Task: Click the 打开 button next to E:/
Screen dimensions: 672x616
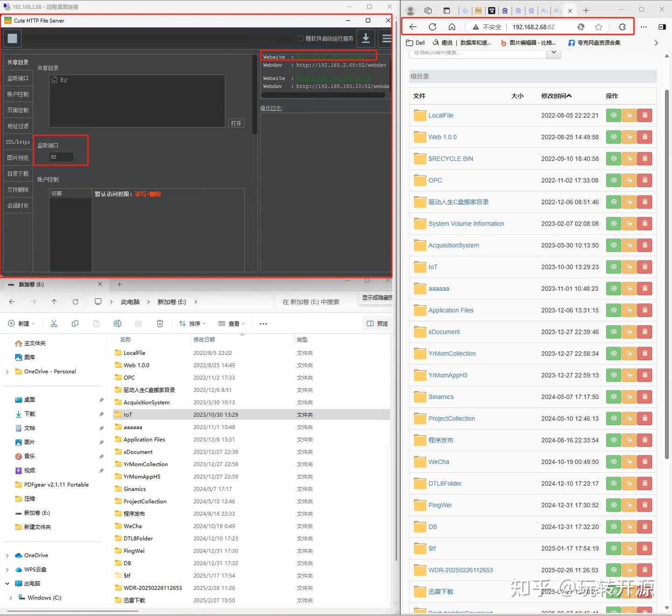Action: pos(236,123)
